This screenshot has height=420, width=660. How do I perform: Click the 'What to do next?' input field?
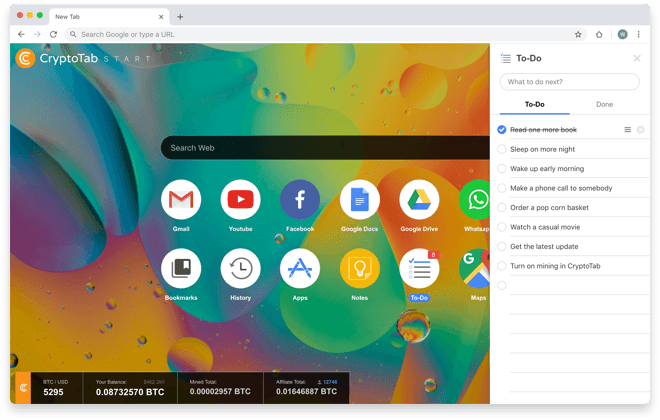[x=569, y=81]
